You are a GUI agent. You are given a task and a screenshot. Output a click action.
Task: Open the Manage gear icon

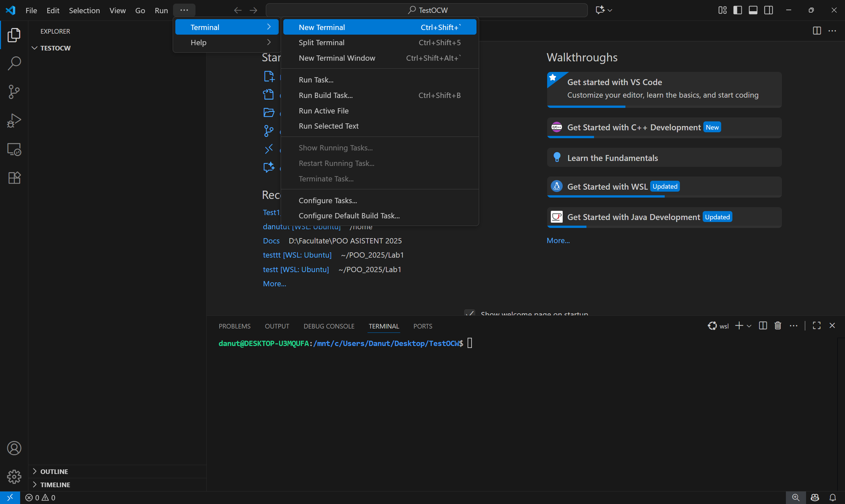coord(14,477)
